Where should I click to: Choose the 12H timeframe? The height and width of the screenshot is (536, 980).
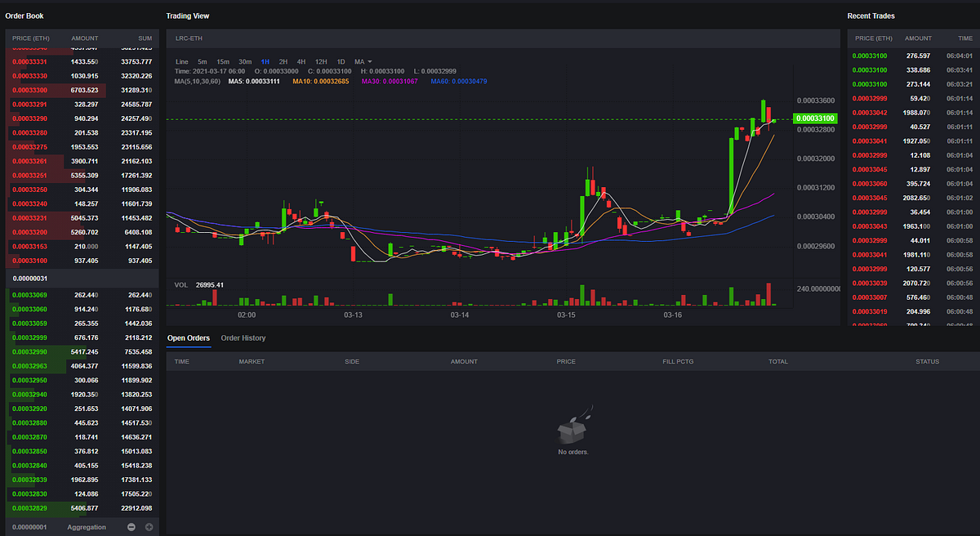click(x=321, y=62)
